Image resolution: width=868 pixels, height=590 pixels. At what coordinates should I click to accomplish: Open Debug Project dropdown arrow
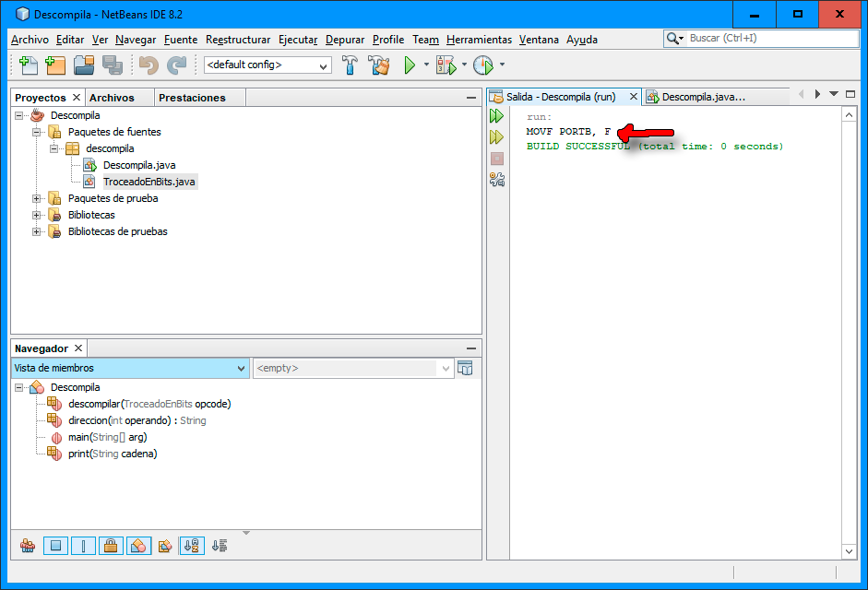click(x=464, y=65)
